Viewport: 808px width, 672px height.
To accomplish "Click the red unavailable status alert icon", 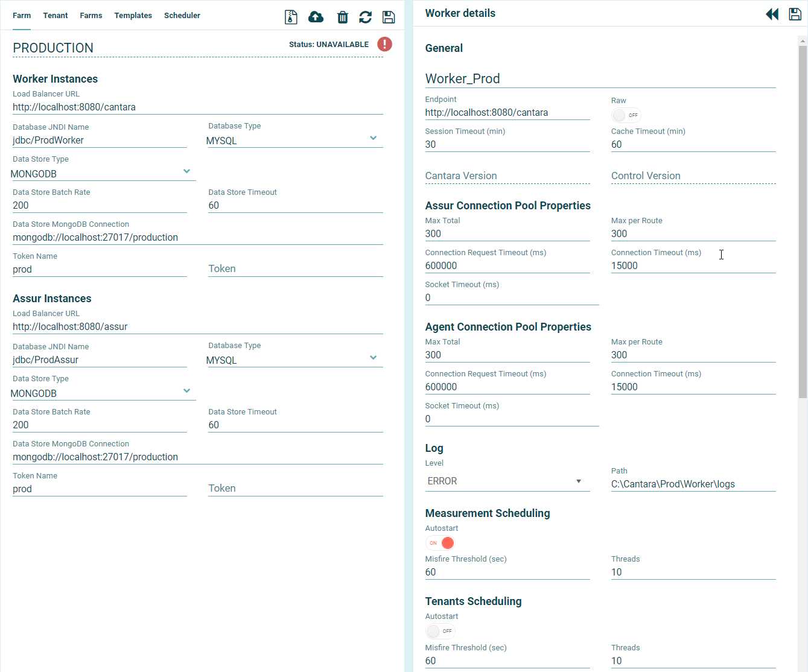I will [384, 44].
